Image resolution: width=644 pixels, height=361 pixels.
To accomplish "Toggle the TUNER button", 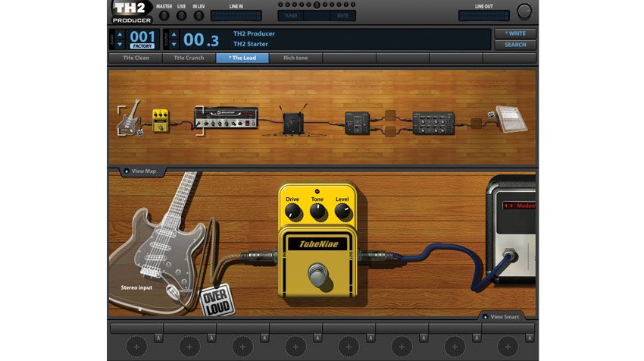I will (x=291, y=16).
